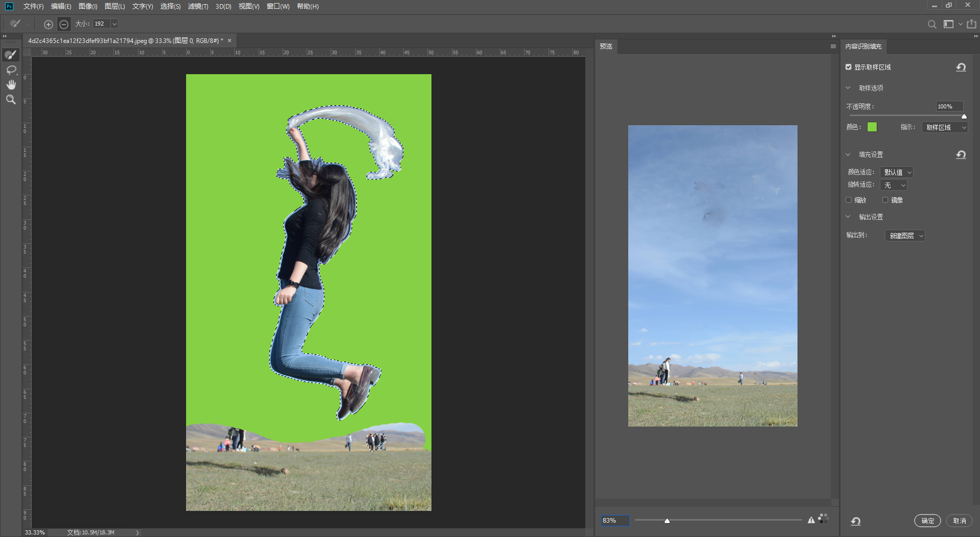Open the 文字(Y) menu
Viewport: 980px width, 537px height.
[143, 7]
